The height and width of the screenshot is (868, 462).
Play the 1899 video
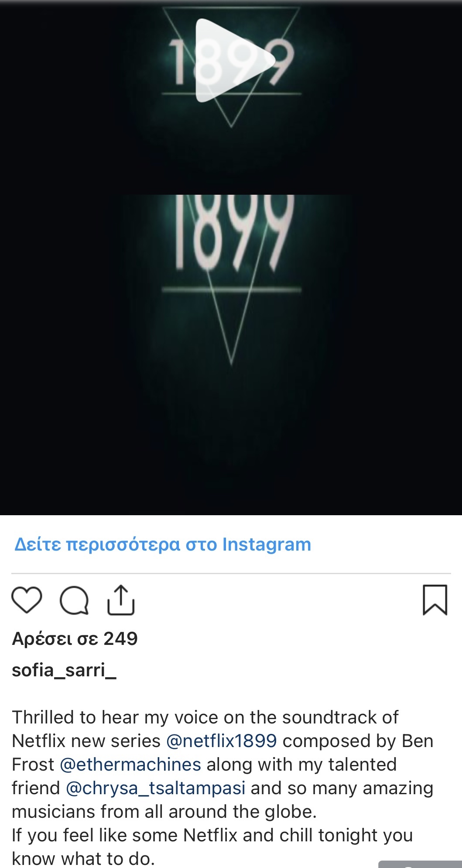tap(235, 60)
